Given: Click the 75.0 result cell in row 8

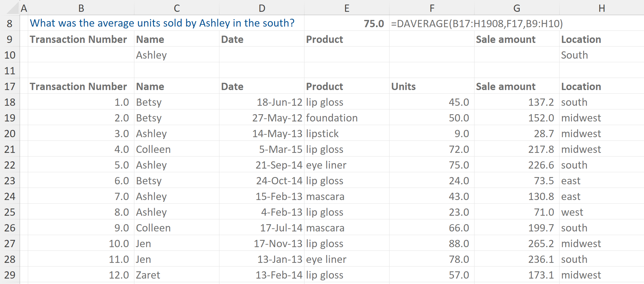Looking at the screenshot, I should [x=347, y=24].
